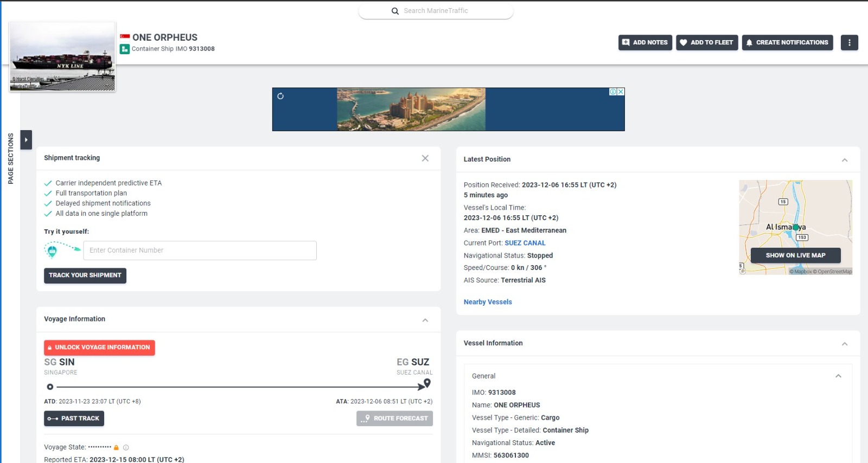Collapse the General subsection
Viewport: 868px width, 463px height.
point(838,376)
